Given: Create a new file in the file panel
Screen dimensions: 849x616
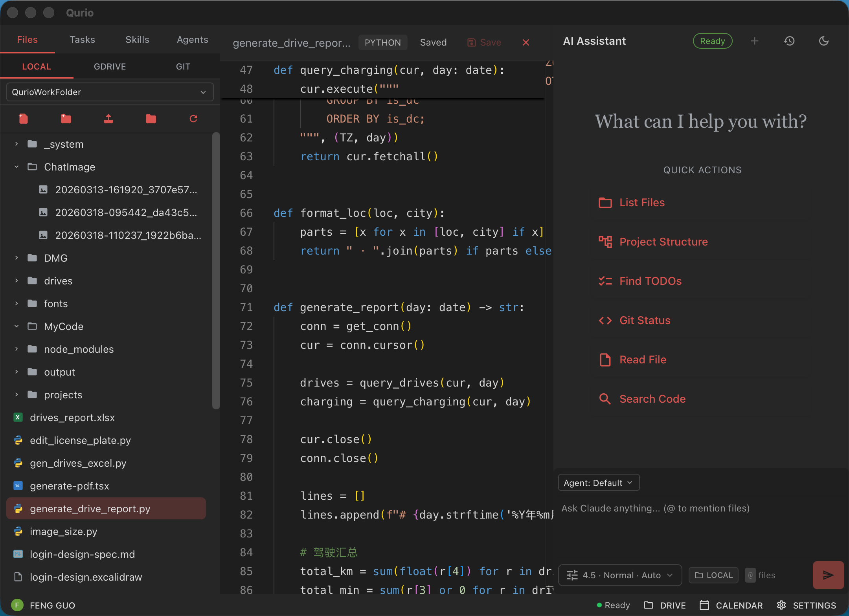Looking at the screenshot, I should click(23, 119).
